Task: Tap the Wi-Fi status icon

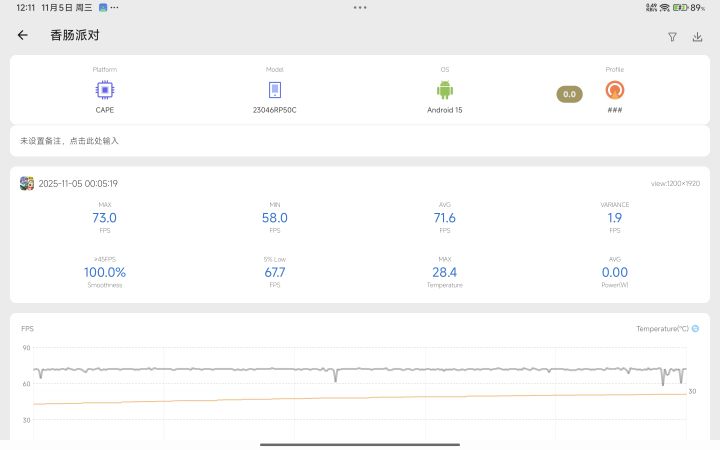Action: point(664,7)
